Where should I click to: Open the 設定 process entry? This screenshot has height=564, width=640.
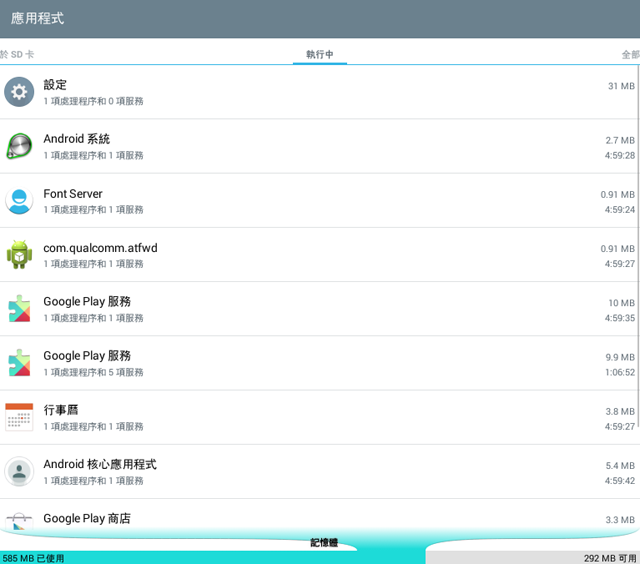(318, 92)
